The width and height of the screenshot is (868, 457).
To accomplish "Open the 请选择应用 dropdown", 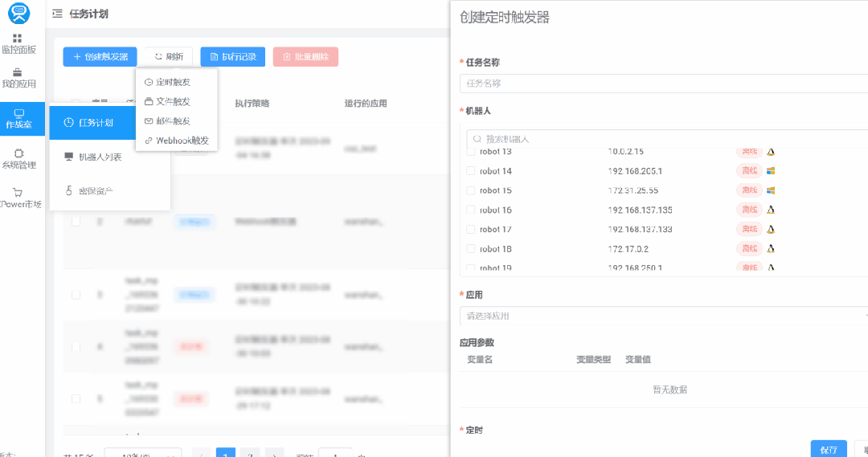I will point(664,316).
